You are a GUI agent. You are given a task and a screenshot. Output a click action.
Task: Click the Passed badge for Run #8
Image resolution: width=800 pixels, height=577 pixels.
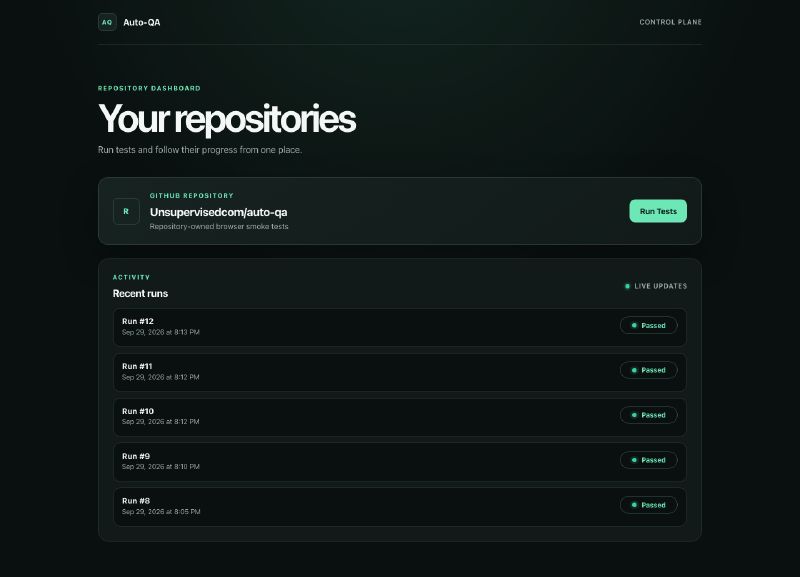[648, 505]
